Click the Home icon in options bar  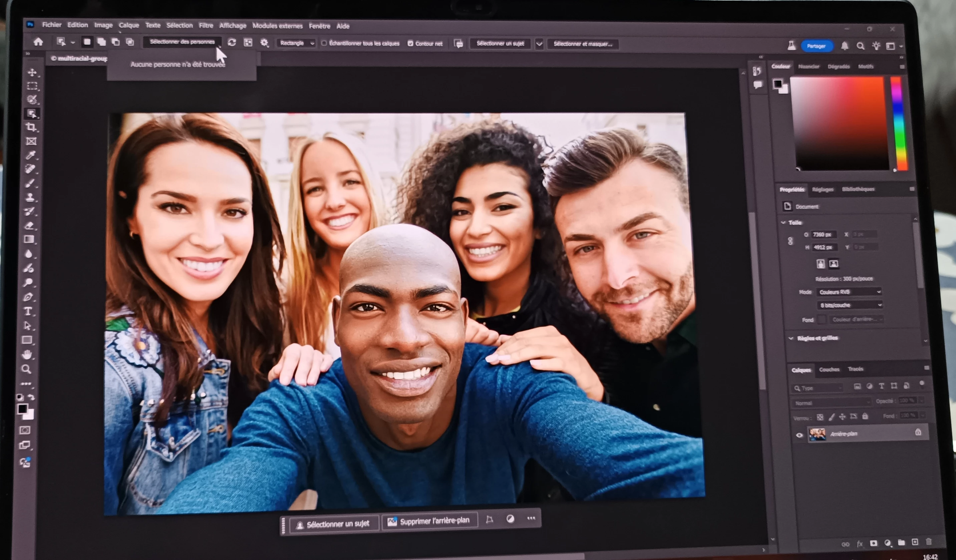tap(38, 42)
